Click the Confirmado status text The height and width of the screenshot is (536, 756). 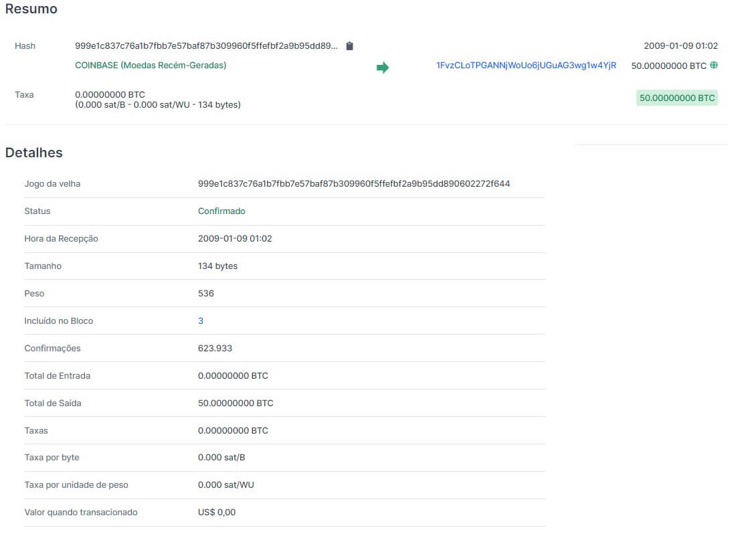pyautogui.click(x=221, y=211)
